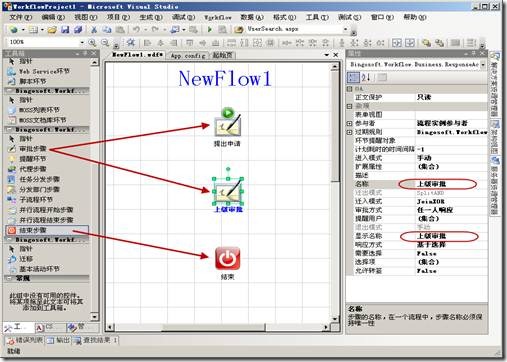
Task: Open the 100% zoom level dropdown
Action: click(82, 42)
